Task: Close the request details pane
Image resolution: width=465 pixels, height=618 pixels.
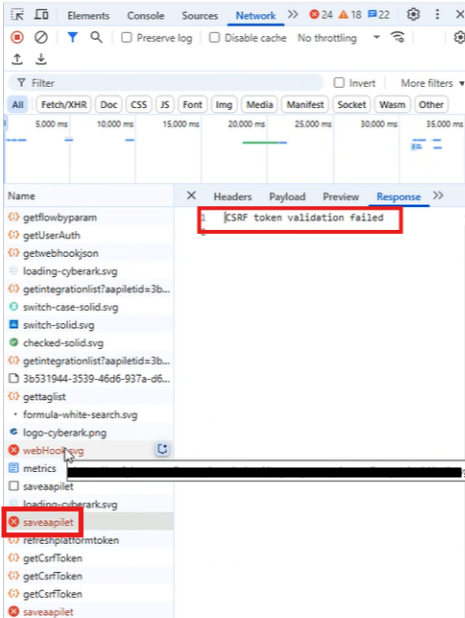Action: (x=191, y=195)
